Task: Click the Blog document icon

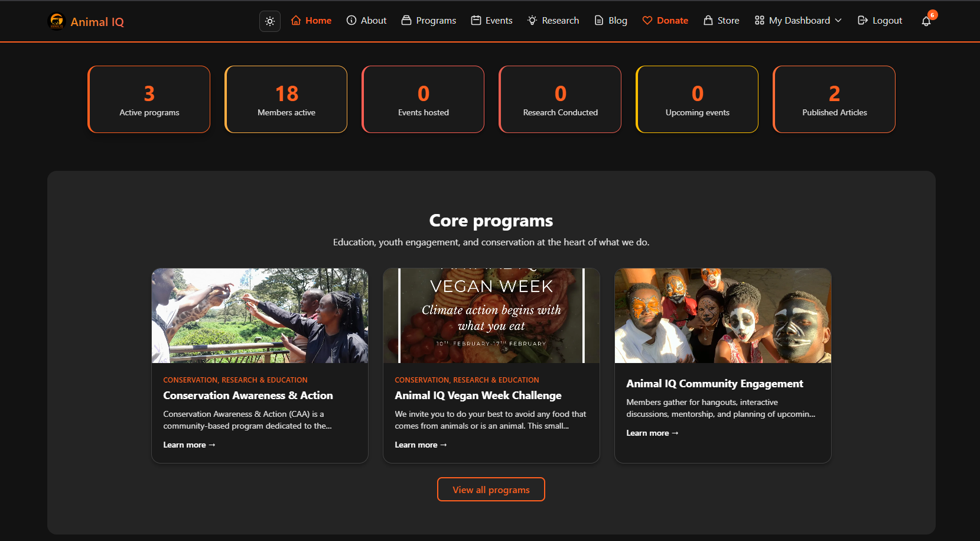Action: pos(599,20)
